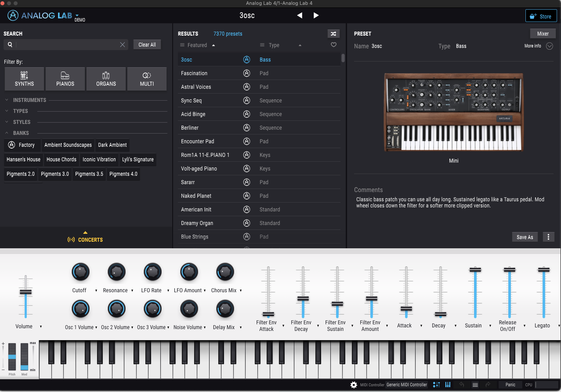The width and height of the screenshot is (561, 392).
Task: Click the shuffle results icon
Action: pos(333,34)
